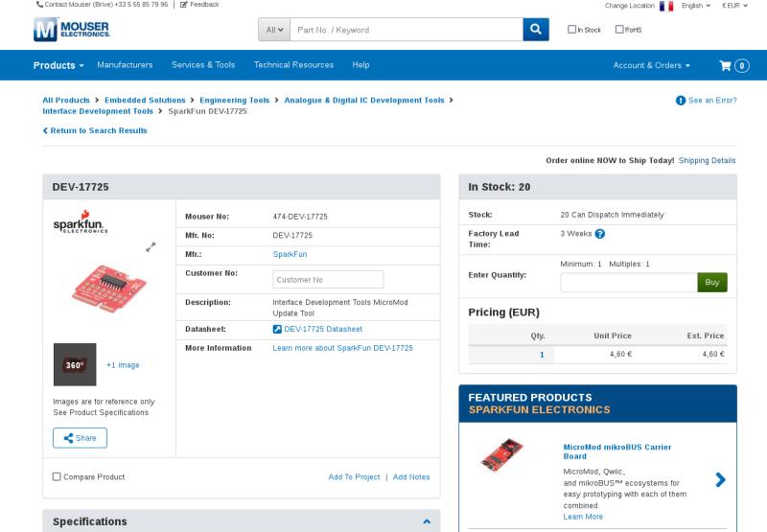Expand Account & Orders dropdown
This screenshot has width=767, height=532.
(652, 65)
